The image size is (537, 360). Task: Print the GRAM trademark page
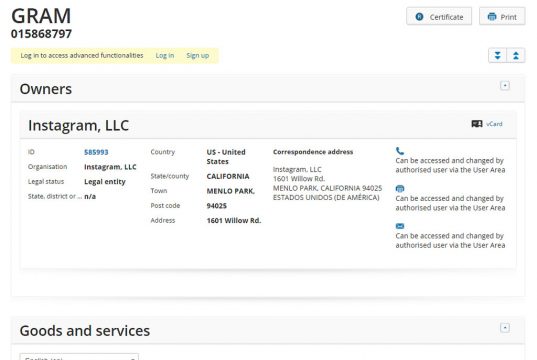pos(502,16)
